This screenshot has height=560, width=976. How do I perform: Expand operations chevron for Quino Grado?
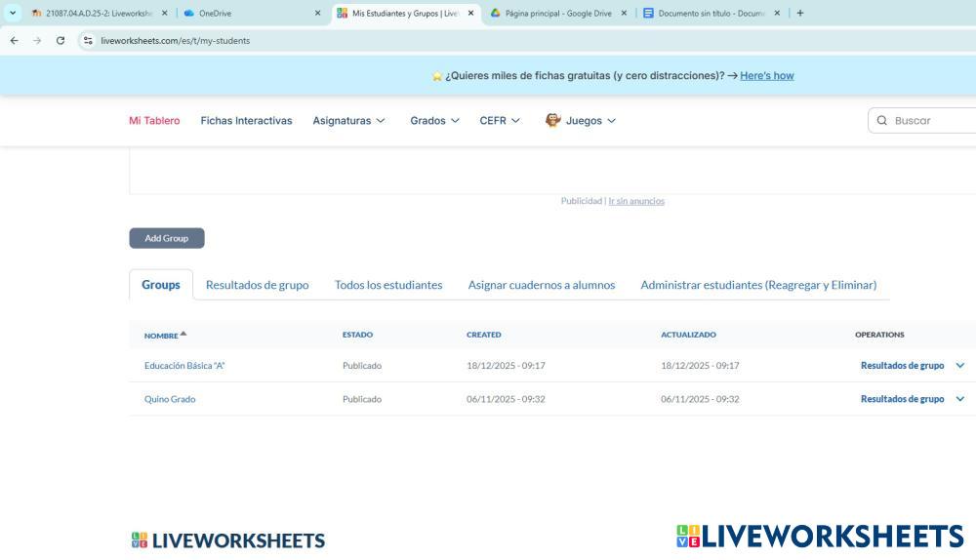[x=959, y=399]
